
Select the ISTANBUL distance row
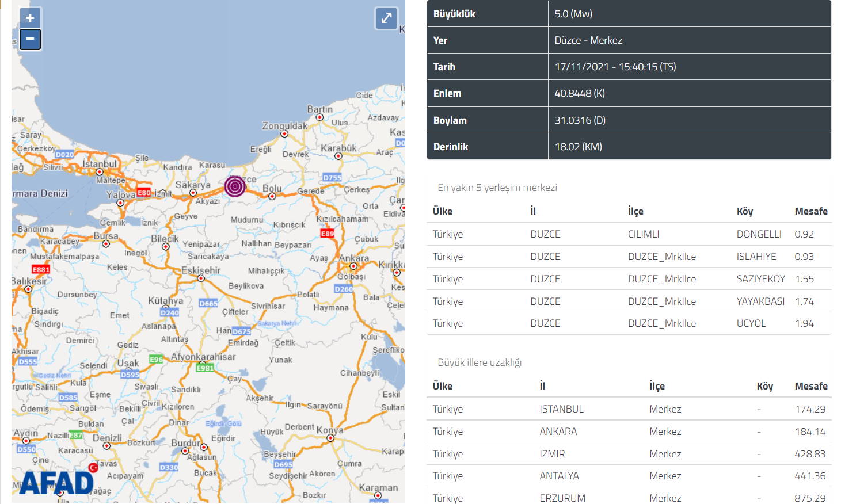point(629,409)
